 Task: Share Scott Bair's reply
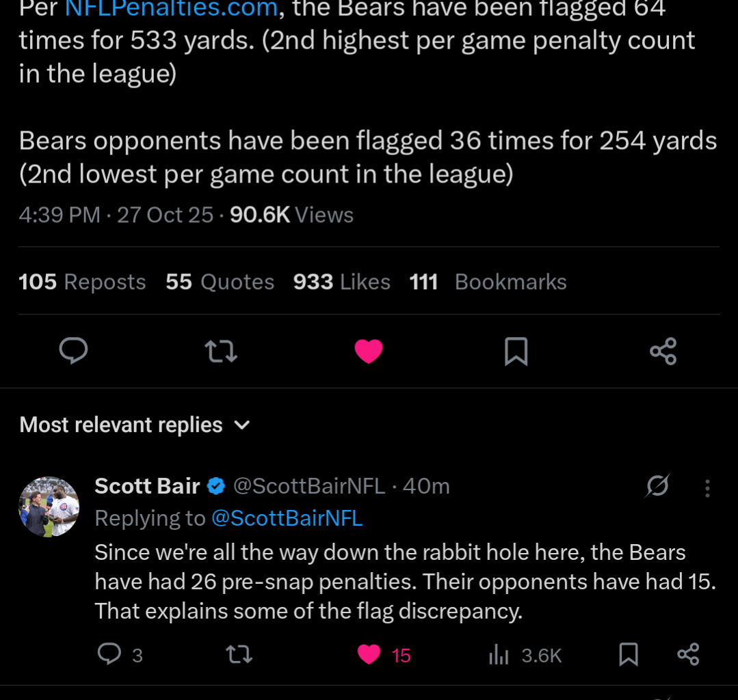pyautogui.click(x=688, y=654)
